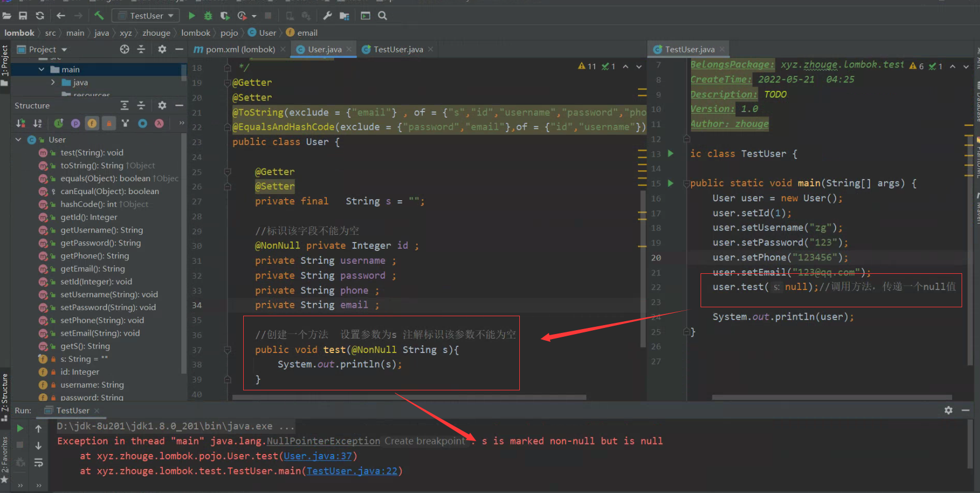The height and width of the screenshot is (493, 980).
Task: Fold the test method at line 37
Action: pyautogui.click(x=228, y=350)
